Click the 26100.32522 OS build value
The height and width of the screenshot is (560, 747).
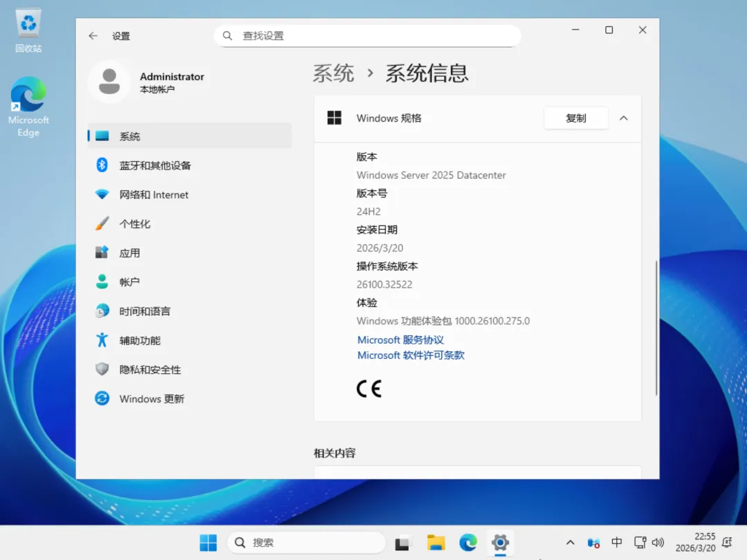[385, 284]
